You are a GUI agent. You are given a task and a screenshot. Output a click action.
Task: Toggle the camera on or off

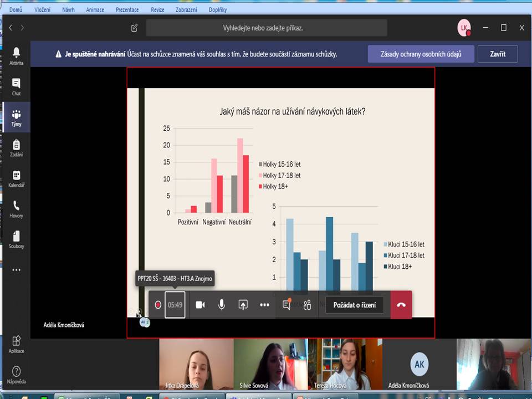point(200,305)
